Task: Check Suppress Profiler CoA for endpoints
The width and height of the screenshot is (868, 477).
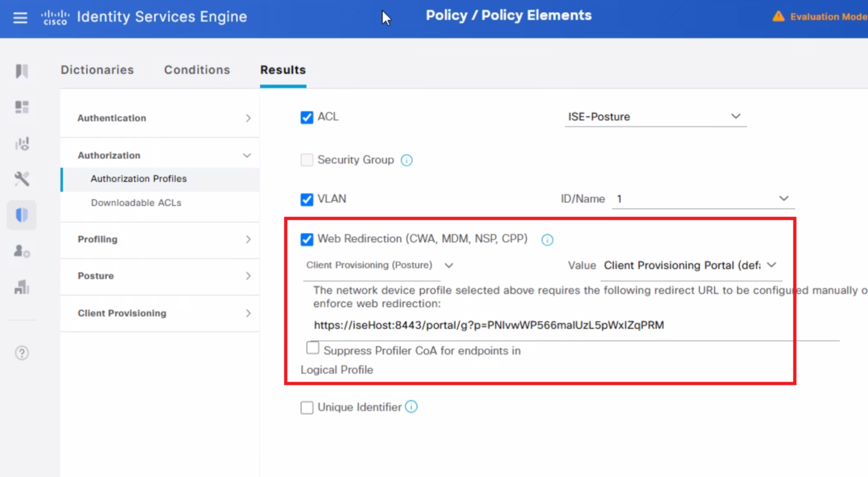Action: coord(313,348)
